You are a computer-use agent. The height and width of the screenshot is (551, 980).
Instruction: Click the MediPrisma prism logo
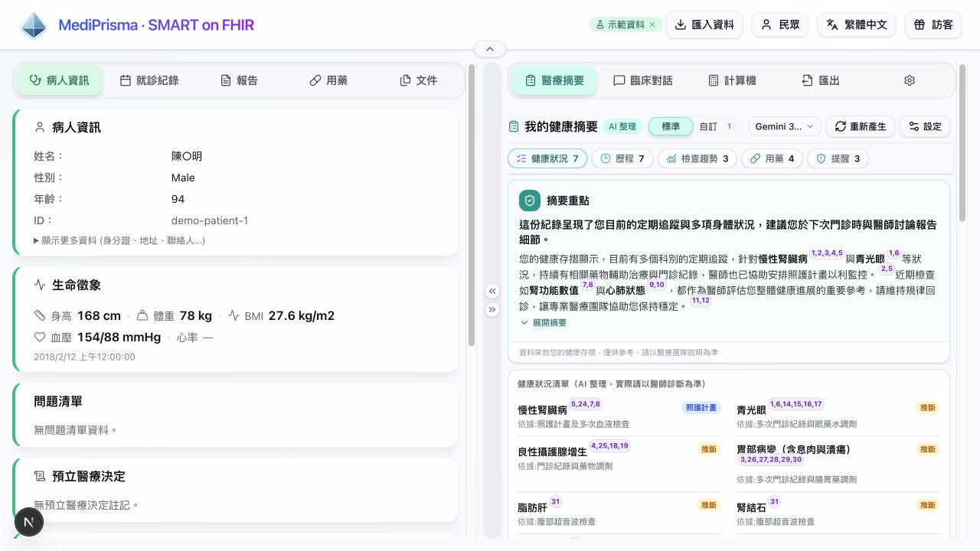[34, 25]
